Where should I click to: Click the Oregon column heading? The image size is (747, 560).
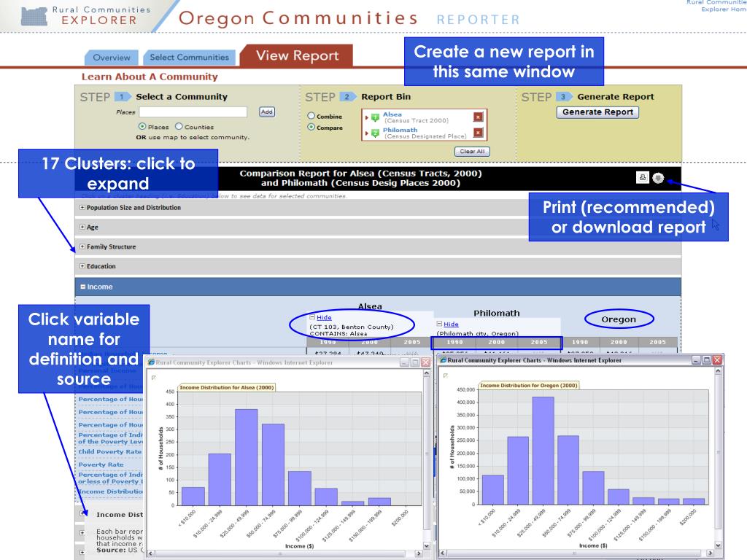click(619, 319)
